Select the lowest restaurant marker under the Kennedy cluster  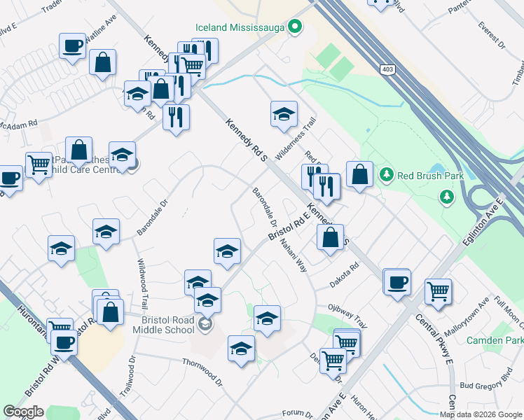pyautogui.click(x=176, y=118)
